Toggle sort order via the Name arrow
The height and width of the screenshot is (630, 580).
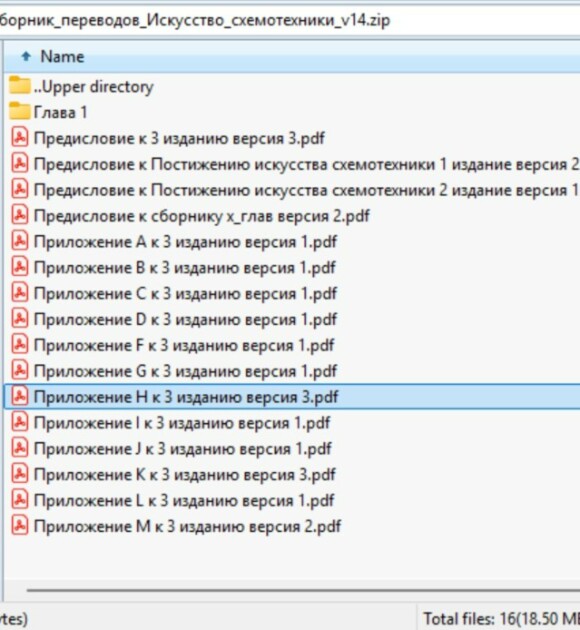[26, 56]
